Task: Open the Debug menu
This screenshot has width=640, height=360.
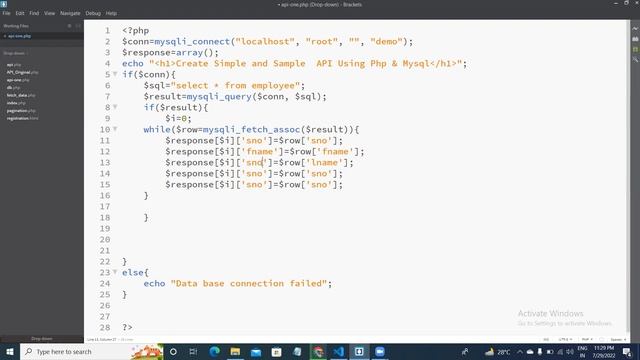Action: tap(93, 13)
